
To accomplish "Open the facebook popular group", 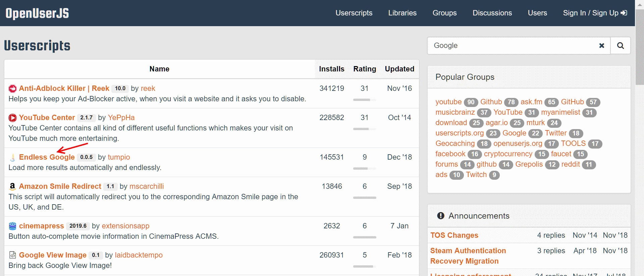I will pyautogui.click(x=450, y=154).
